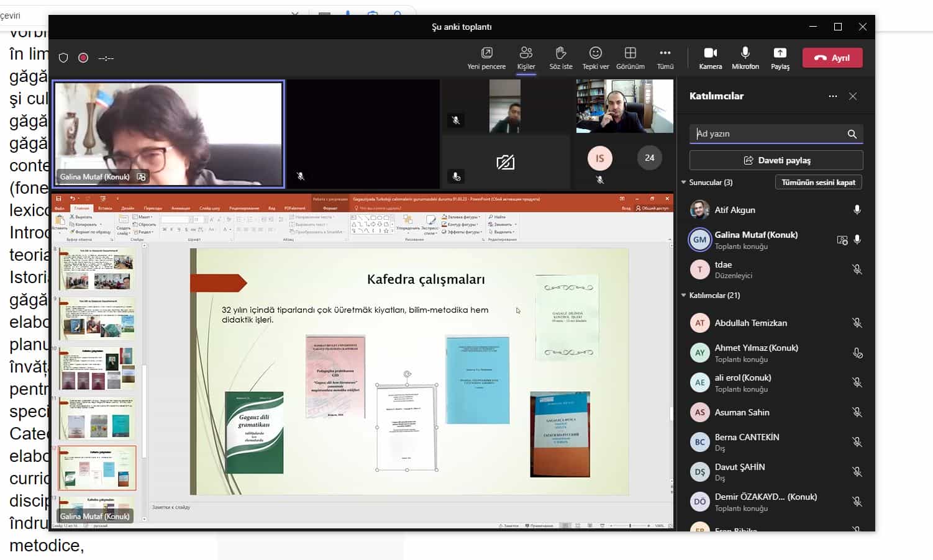Click the search magnifier in participants
The height and width of the screenshot is (560, 933).
tap(852, 134)
